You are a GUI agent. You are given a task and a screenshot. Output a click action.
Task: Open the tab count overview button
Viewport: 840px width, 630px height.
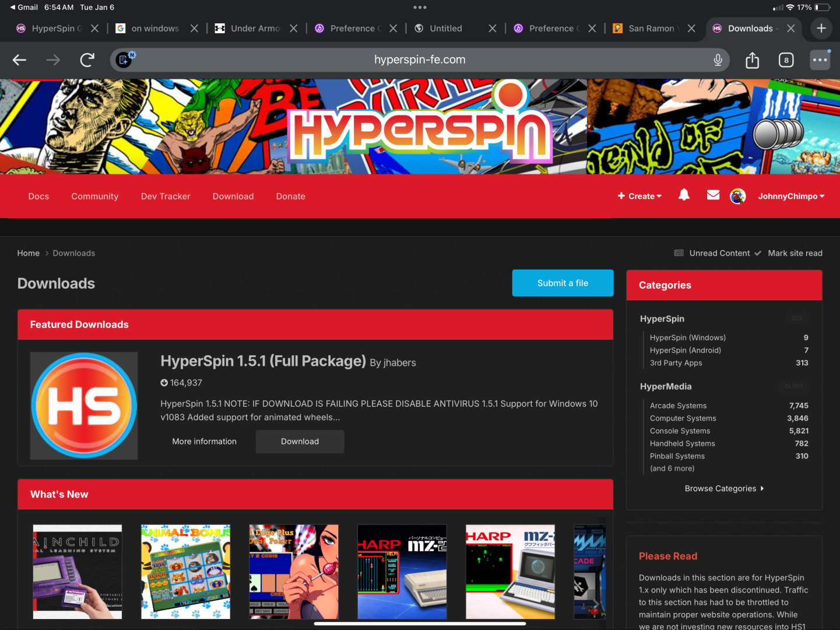(x=786, y=60)
